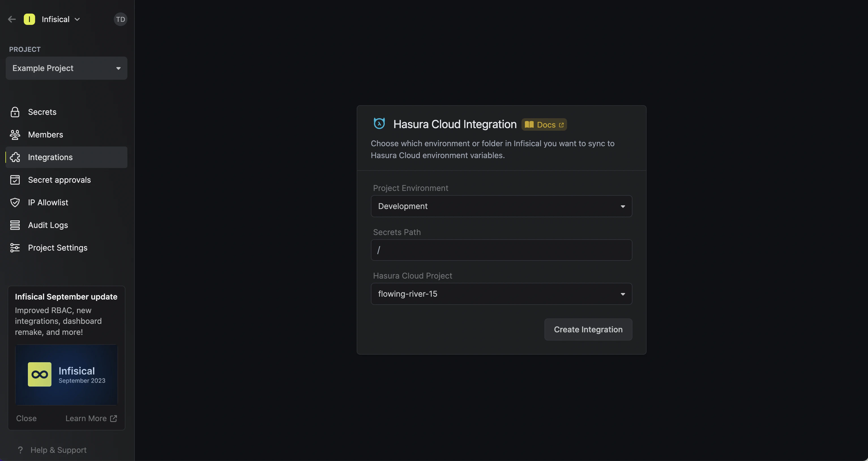The height and width of the screenshot is (461, 868).
Task: Click the Hasura Cloud Integration title
Action: 455,124
